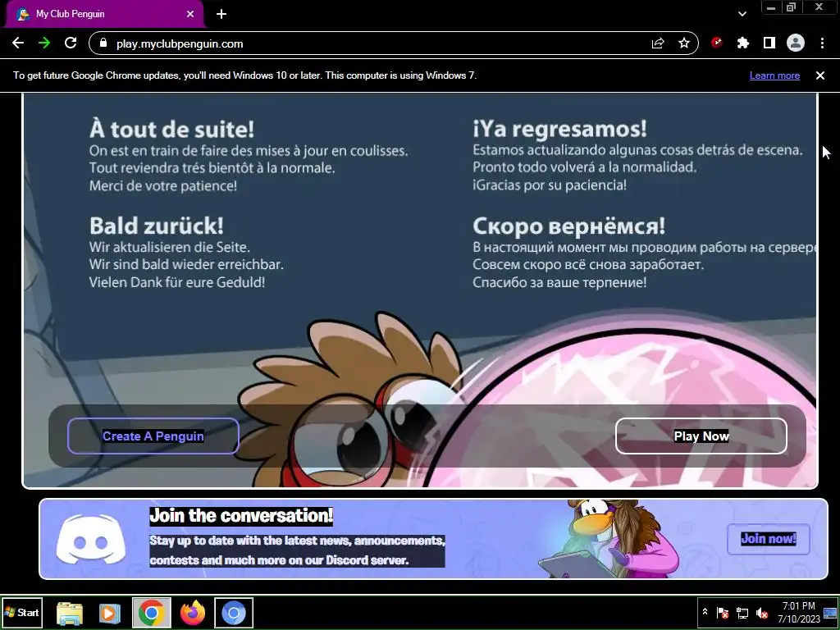Click the penguin holding a tablet
The width and height of the screenshot is (840, 630).
(x=608, y=538)
